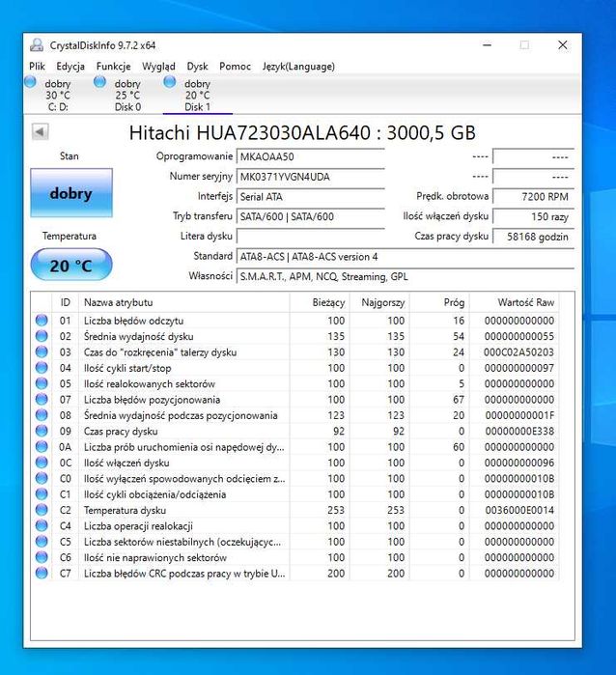This screenshot has height=675, width=616.
Task: Click the Hitachi HUA723030ALA640 model title
Action: coord(302,132)
